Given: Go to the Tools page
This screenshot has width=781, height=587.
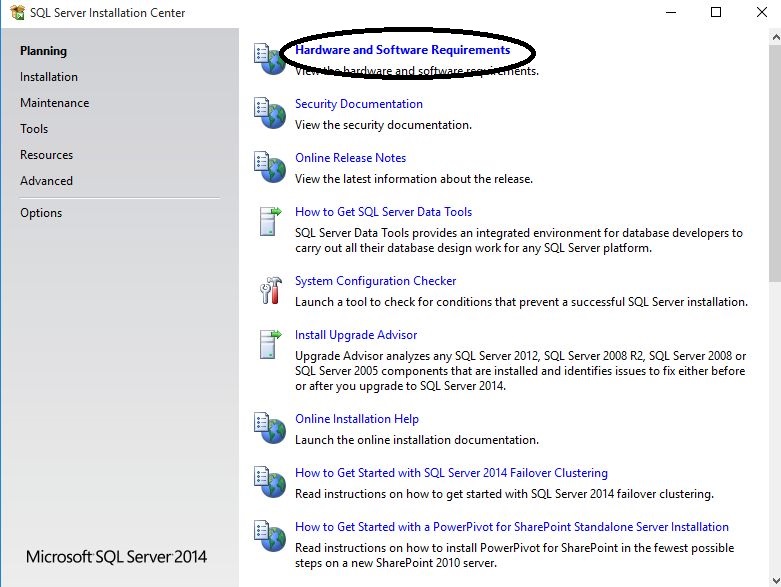Looking at the screenshot, I should pos(34,129).
